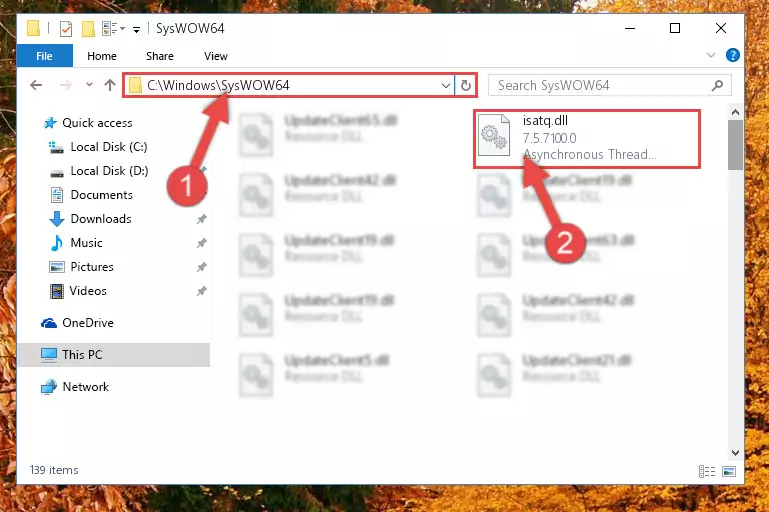The height and width of the screenshot is (512, 769).
Task: Select Network in the sidebar
Action: coord(75,387)
